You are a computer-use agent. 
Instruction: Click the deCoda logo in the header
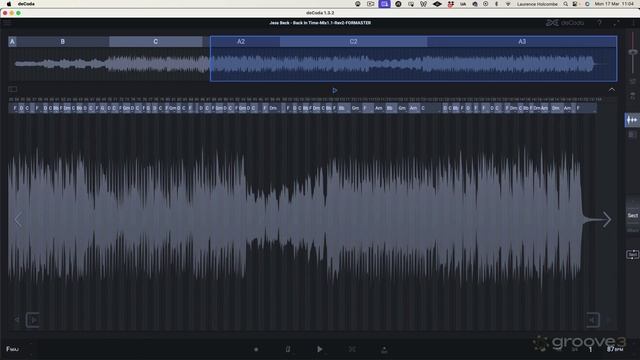pyautogui.click(x=565, y=23)
